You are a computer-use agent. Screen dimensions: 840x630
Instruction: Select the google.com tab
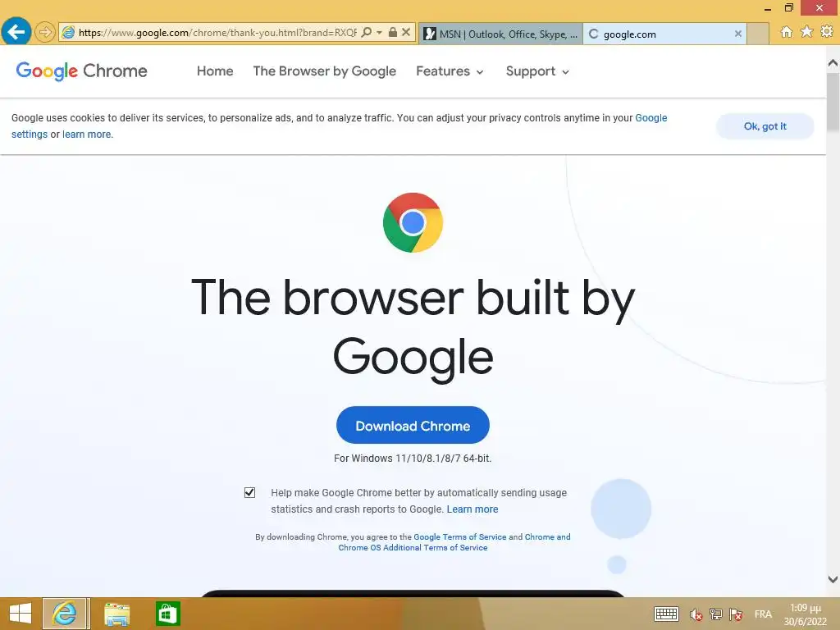click(x=664, y=34)
